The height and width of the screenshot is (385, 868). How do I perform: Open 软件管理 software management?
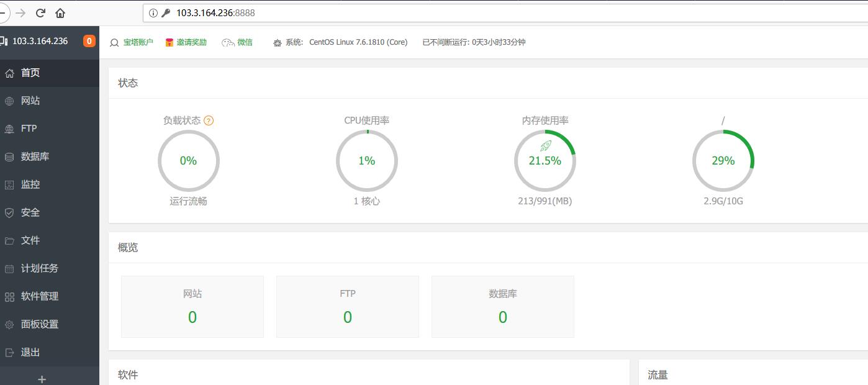39,296
